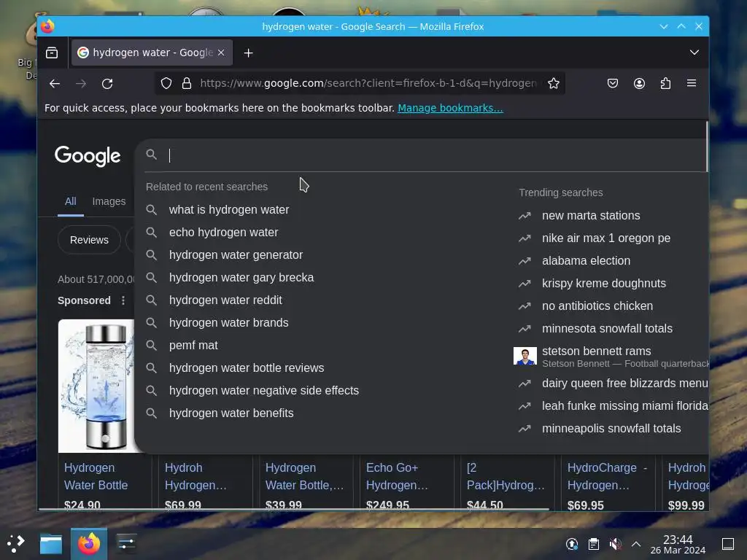This screenshot has width=747, height=560.
Task: Click the Stetson Bennett thumbnail photo
Action: click(525, 356)
